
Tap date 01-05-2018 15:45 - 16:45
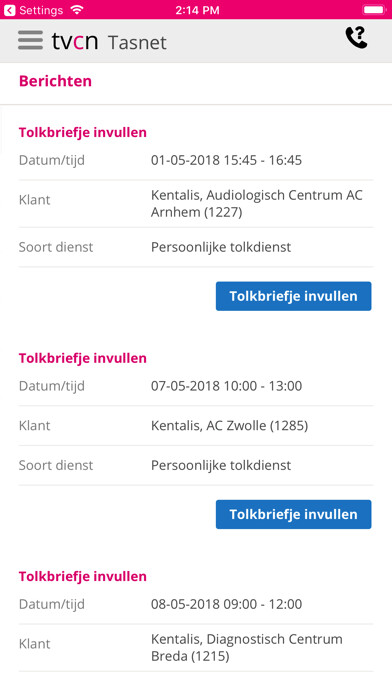[x=226, y=160]
